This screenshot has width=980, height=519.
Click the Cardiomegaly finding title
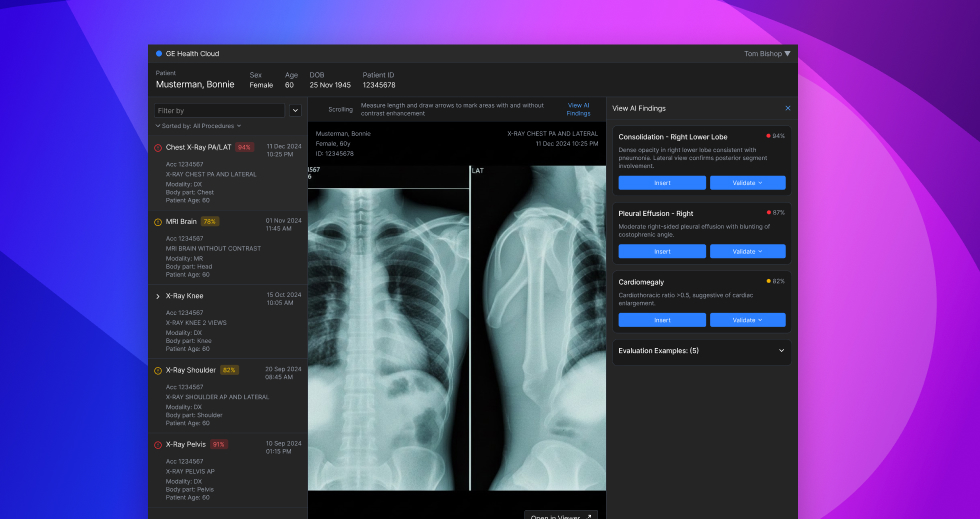[641, 282]
